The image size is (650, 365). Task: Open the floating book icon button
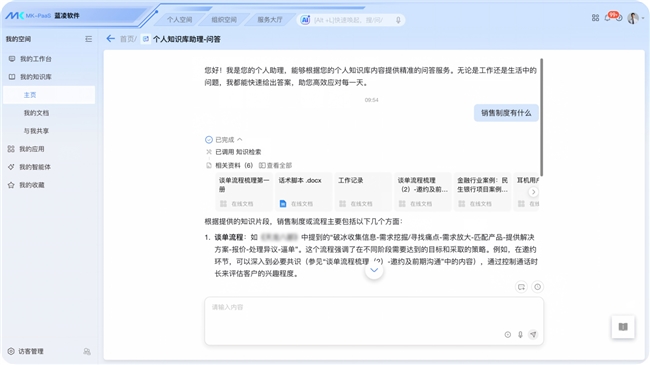[623, 327]
